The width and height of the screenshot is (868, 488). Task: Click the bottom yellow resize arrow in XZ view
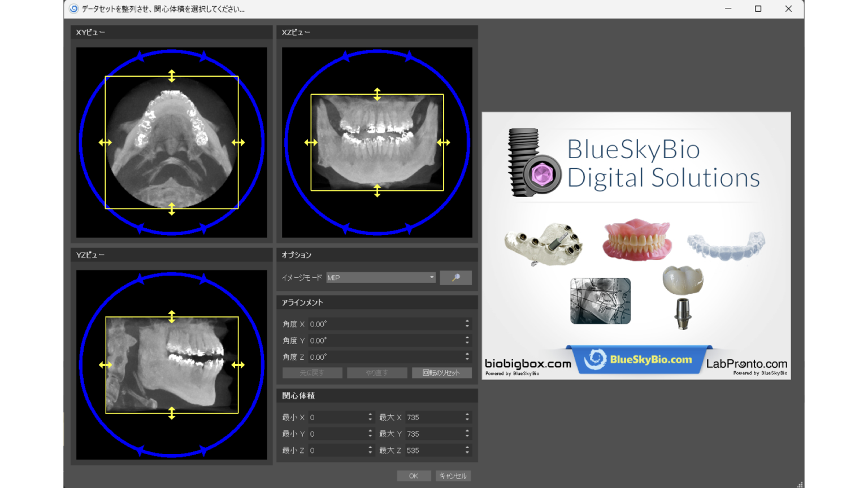tap(377, 191)
